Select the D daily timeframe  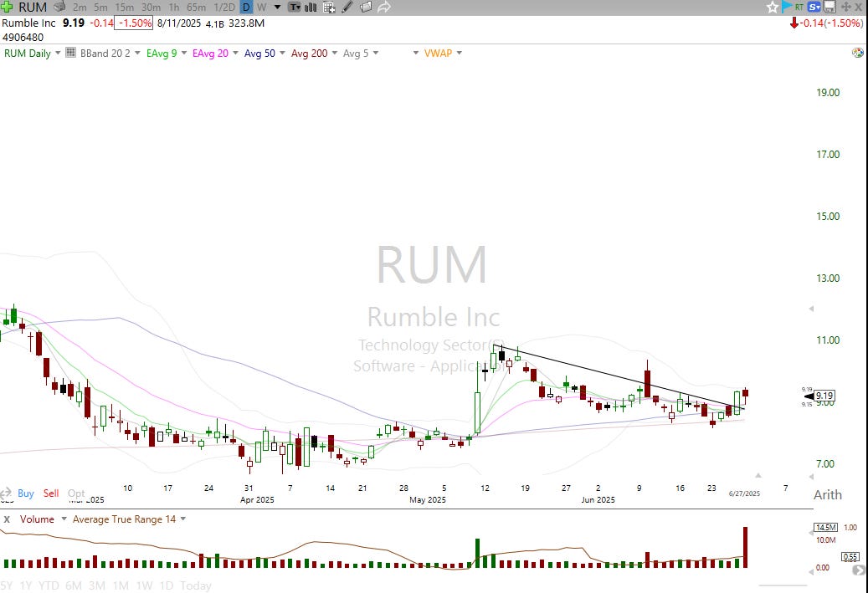pyautogui.click(x=246, y=8)
